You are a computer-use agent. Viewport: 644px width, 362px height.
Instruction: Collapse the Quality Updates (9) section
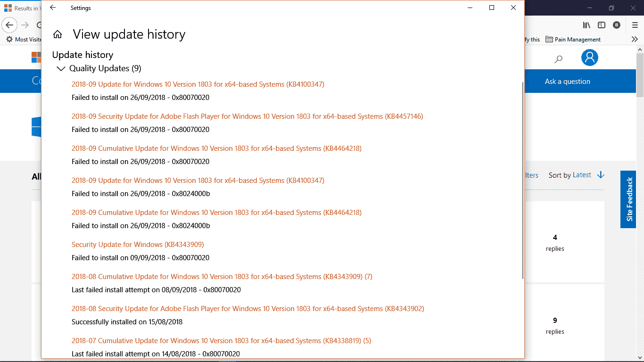61,69
